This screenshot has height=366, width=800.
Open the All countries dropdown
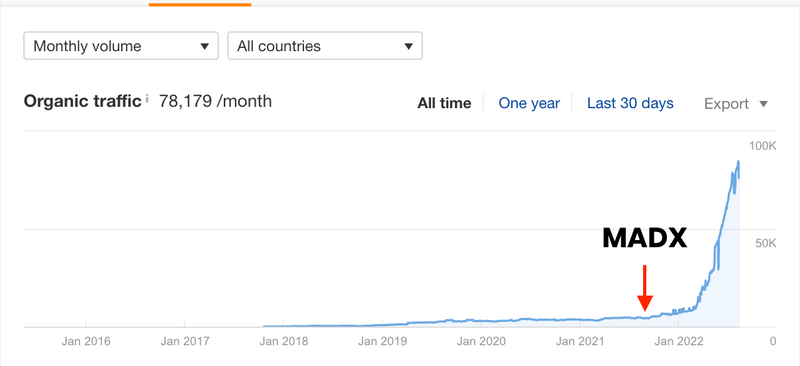325,46
